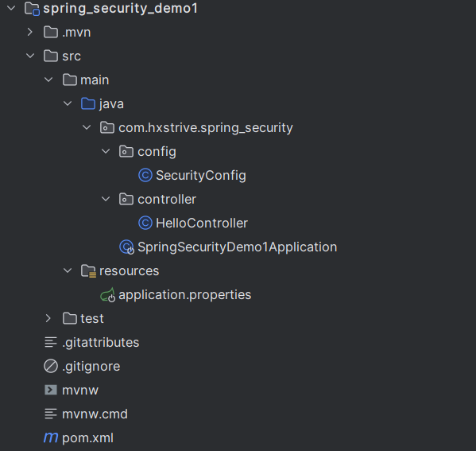476x451 pixels.
Task: Collapse the resources folder chevron
Action: click(68, 270)
